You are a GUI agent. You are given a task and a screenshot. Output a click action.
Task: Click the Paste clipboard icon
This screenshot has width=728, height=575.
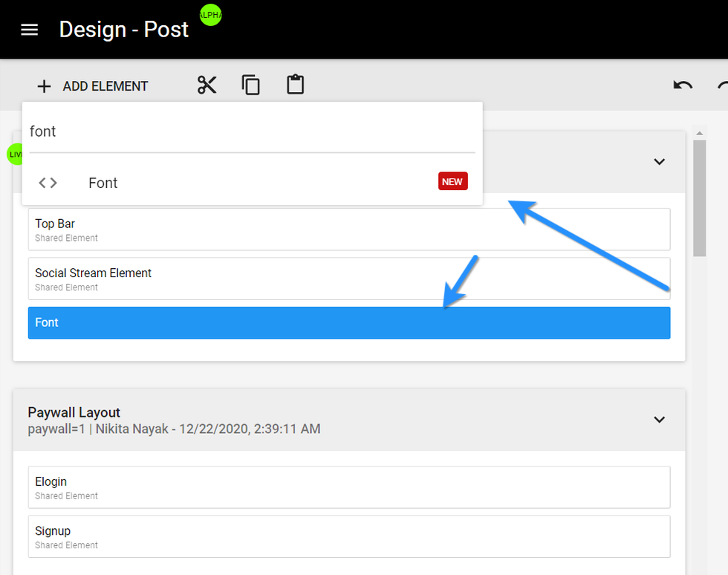click(296, 85)
